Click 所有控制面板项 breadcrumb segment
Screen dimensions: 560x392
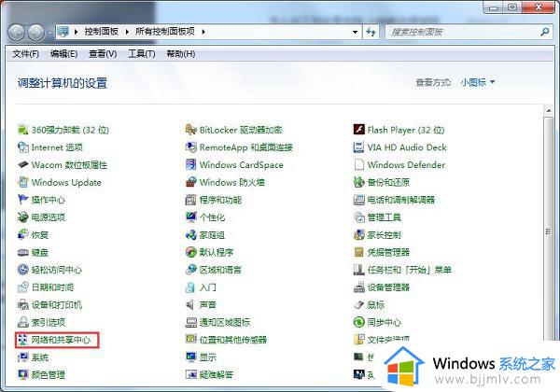tap(165, 32)
